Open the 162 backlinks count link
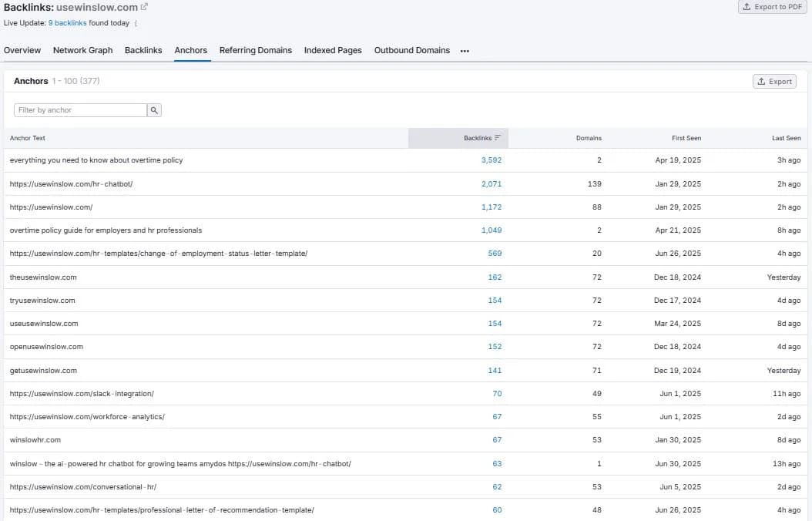The width and height of the screenshot is (812, 521). tap(495, 277)
